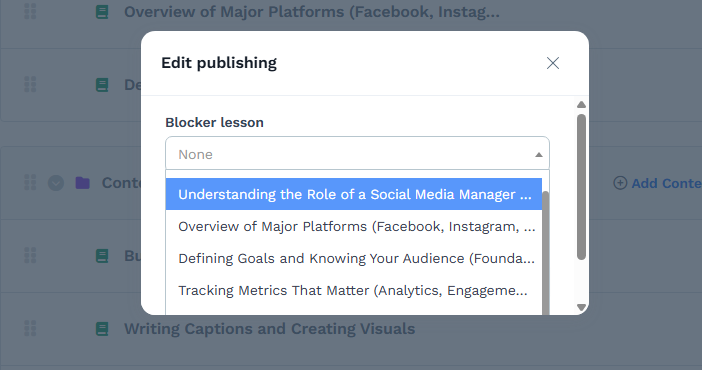Image resolution: width=702 pixels, height=370 pixels.
Task: Click the dialog scrollbar down arrow
Action: pos(582,307)
